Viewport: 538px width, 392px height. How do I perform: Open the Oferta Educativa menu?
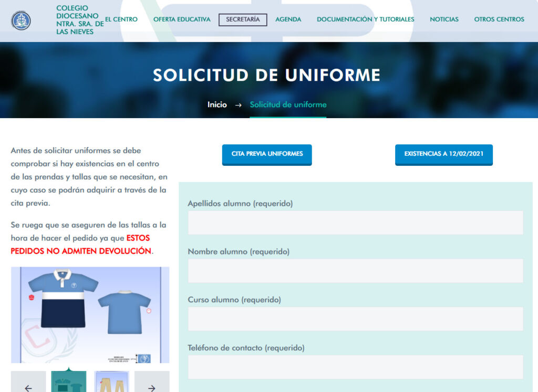click(x=182, y=19)
